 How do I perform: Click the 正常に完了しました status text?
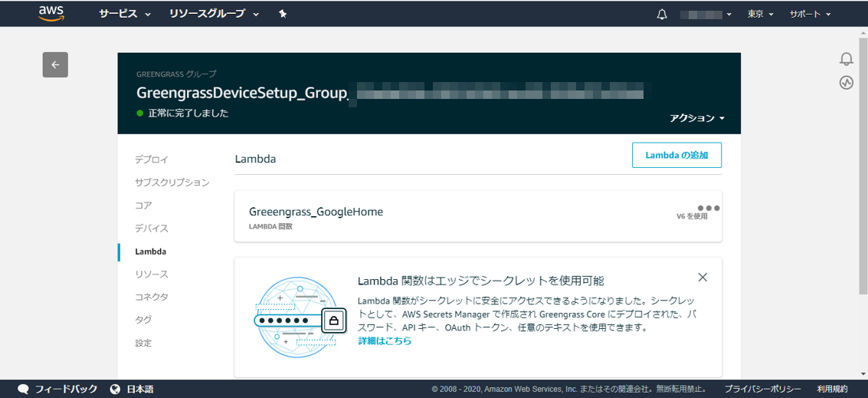188,113
